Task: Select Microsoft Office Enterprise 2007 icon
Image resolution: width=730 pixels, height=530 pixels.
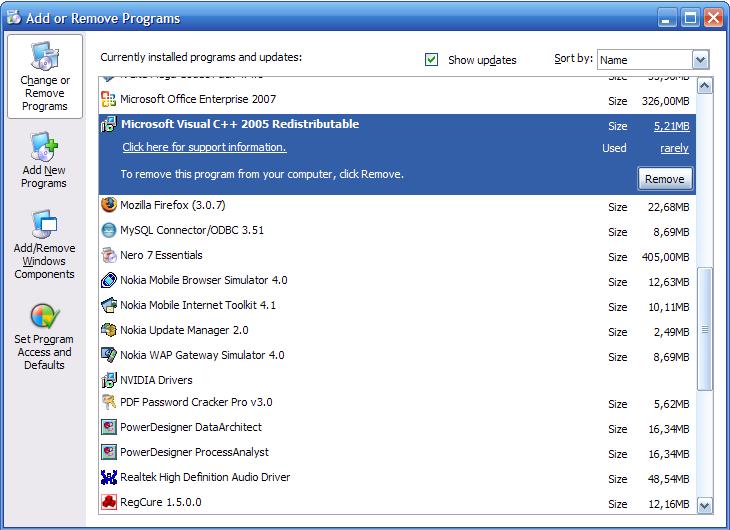Action: tap(108, 99)
